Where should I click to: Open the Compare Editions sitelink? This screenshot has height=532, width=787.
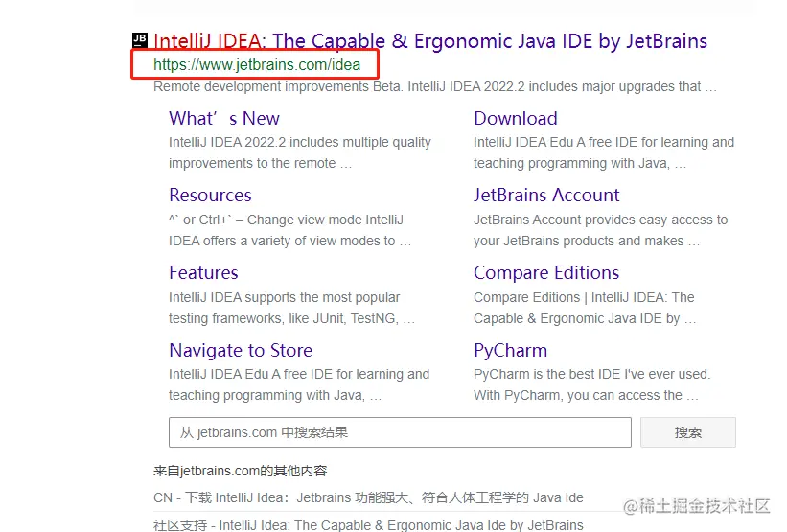[546, 272]
